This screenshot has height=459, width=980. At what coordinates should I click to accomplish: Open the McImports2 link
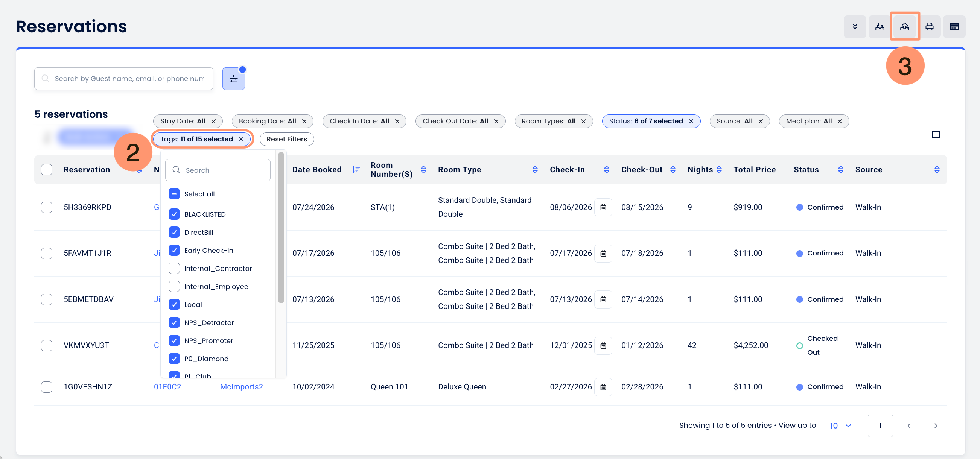(241, 387)
